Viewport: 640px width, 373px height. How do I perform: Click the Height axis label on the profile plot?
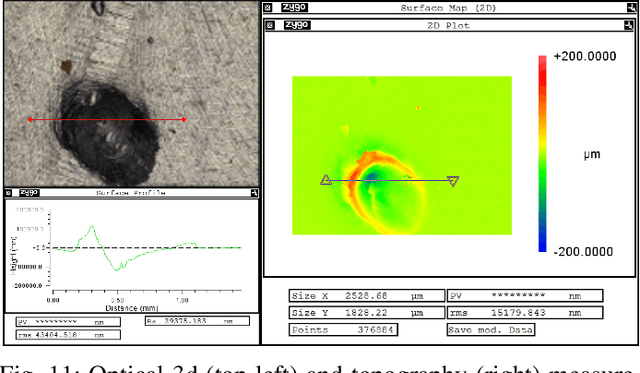(13, 255)
